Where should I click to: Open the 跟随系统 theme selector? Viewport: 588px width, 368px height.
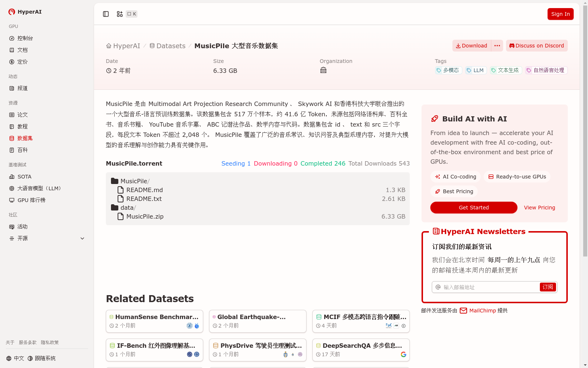click(42, 358)
